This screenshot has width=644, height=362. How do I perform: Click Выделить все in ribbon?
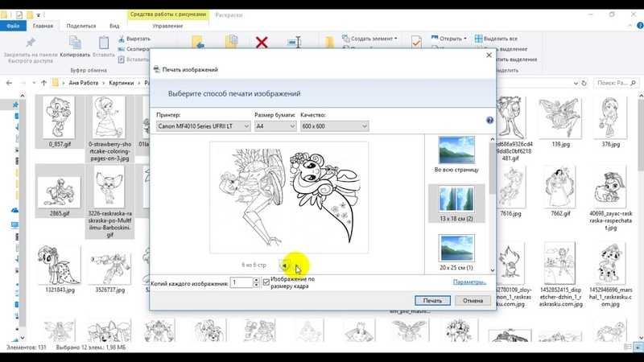[x=496, y=39]
